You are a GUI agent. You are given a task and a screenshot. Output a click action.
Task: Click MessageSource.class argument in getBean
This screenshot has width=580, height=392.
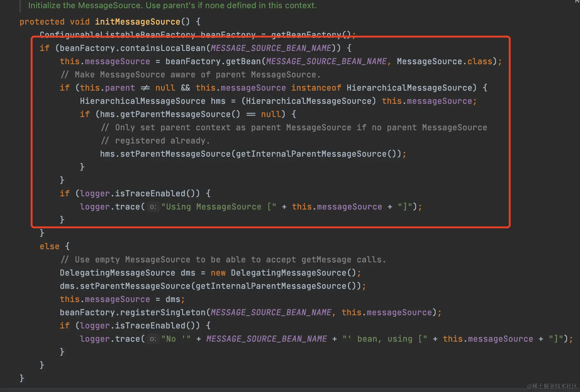pos(444,61)
